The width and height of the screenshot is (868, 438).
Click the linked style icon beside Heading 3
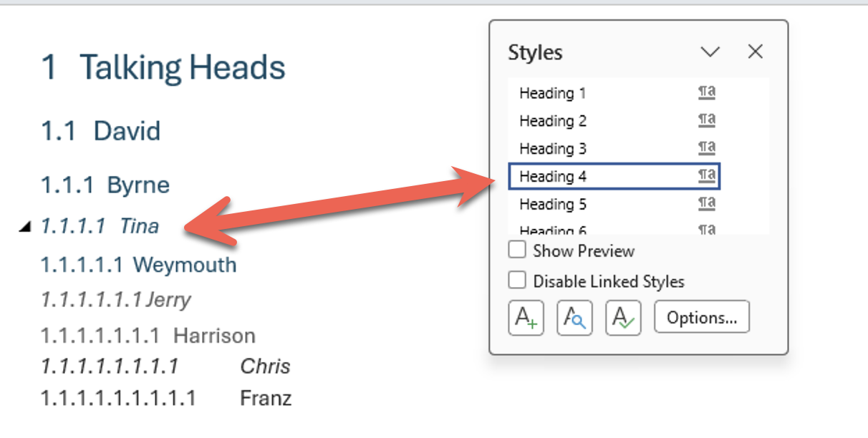click(x=707, y=148)
